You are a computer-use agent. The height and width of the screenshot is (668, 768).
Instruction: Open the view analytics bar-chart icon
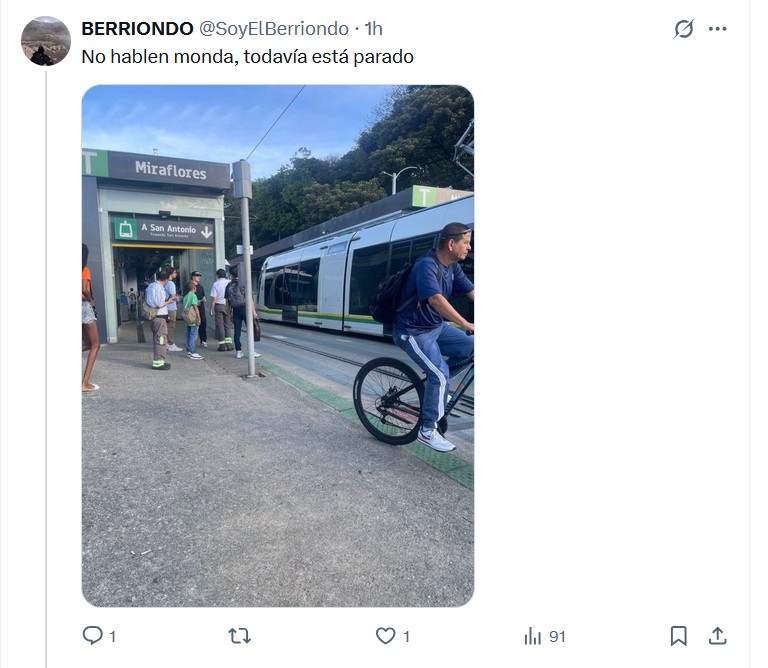533,636
